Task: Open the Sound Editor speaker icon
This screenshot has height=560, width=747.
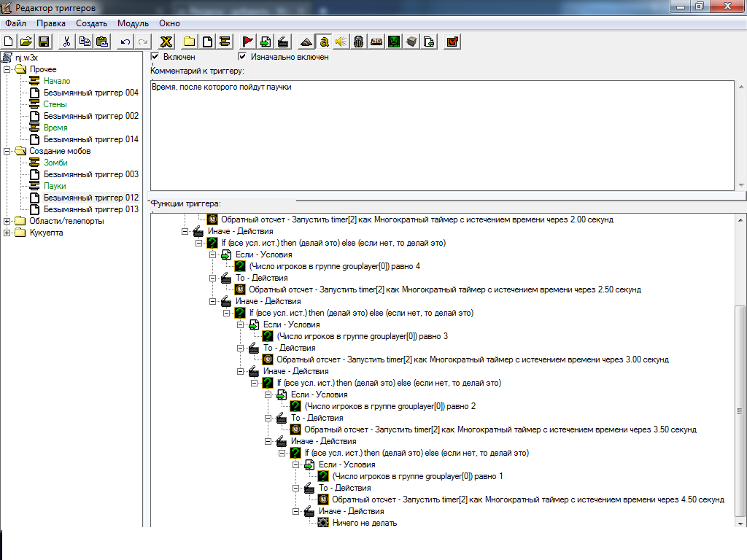Action: 341,42
